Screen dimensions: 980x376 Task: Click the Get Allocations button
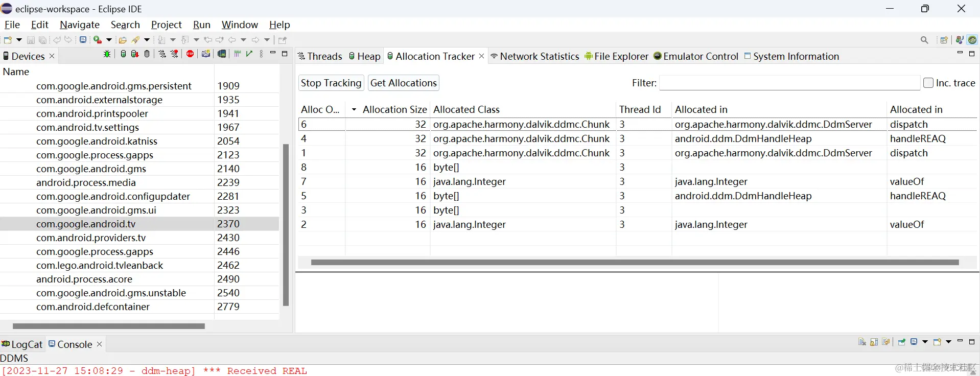(404, 83)
